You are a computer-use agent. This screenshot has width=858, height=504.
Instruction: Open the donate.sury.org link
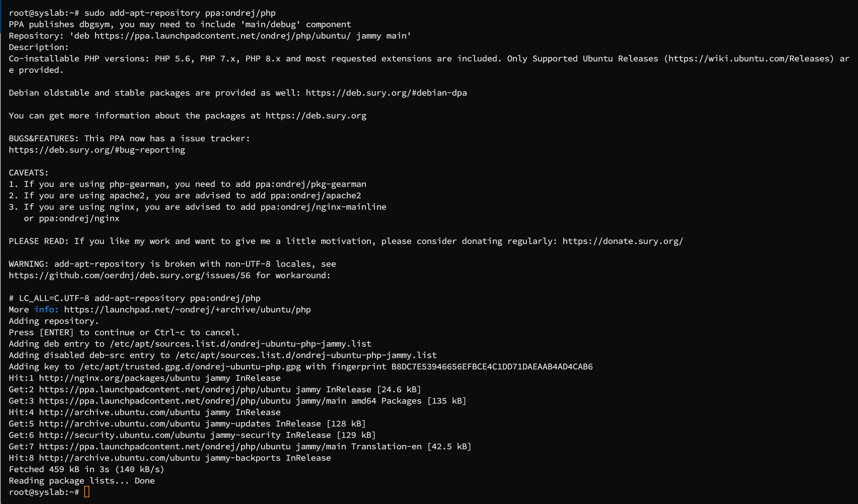[622, 241]
